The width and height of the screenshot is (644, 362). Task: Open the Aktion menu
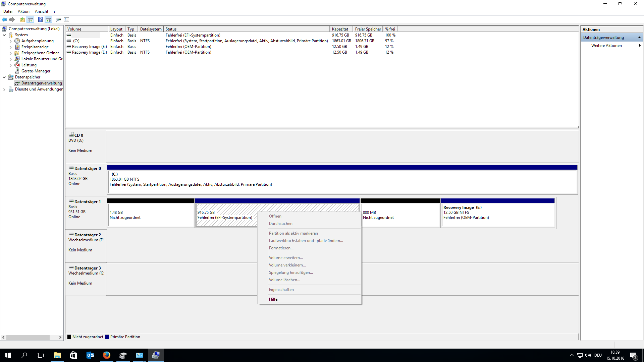pos(23,11)
